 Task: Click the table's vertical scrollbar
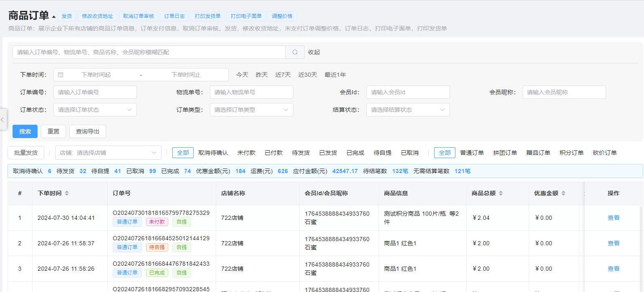641,249
